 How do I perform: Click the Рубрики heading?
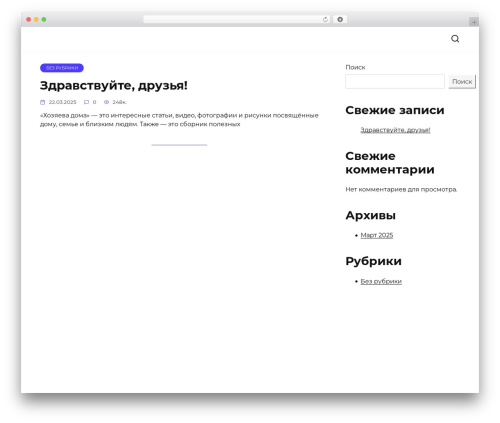tap(373, 262)
